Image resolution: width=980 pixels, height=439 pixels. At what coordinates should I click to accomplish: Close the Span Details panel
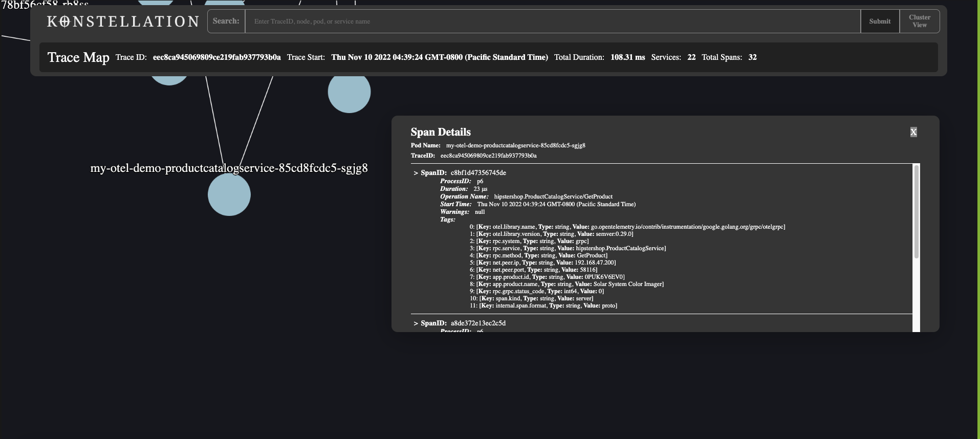pyautogui.click(x=913, y=132)
